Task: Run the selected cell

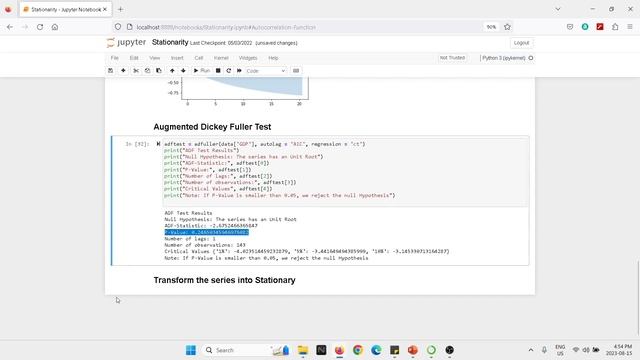Action: [x=202, y=71]
